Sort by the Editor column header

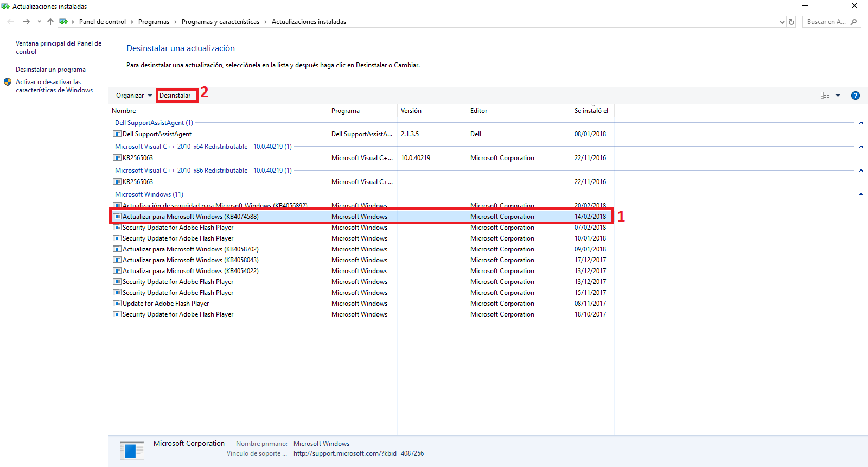[x=519, y=111]
